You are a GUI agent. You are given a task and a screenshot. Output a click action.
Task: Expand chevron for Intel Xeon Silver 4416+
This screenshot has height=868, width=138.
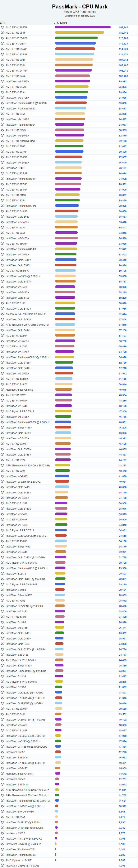point(2,428)
